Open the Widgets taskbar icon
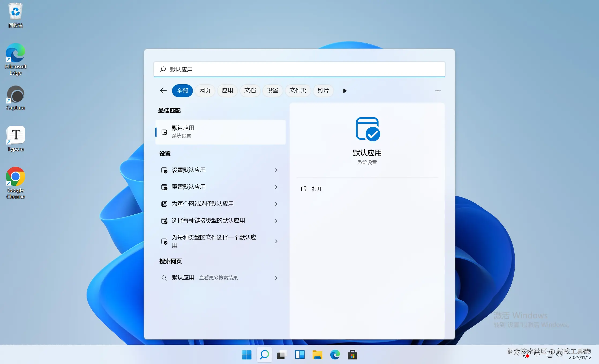 tap(299, 355)
